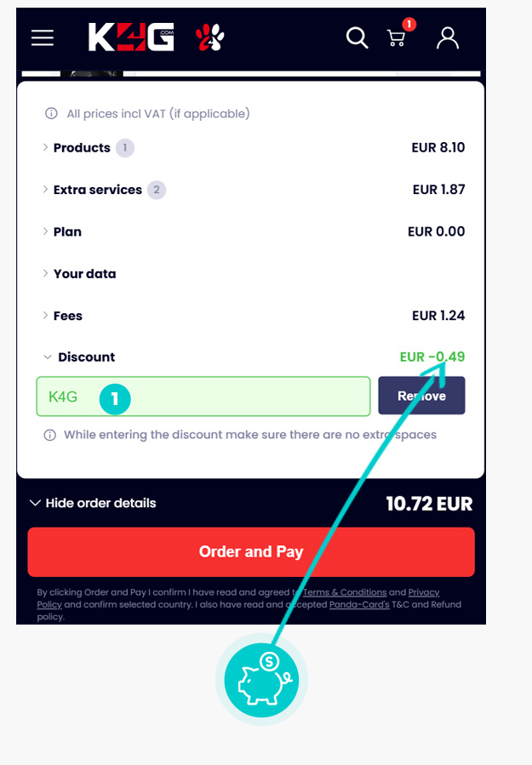Click Hide order details
The width and height of the screenshot is (532, 765).
(93, 503)
